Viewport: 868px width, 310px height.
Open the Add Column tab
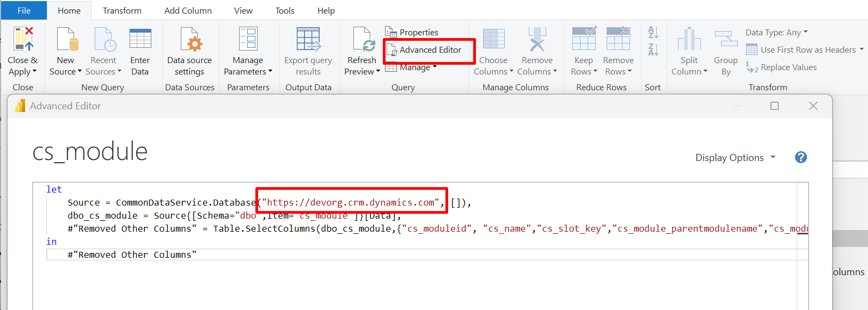(x=188, y=10)
